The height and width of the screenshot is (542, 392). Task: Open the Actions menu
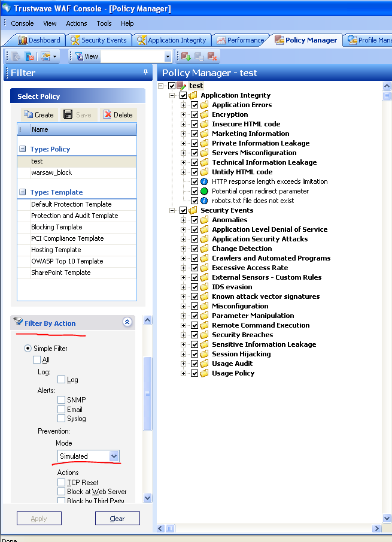coord(77,23)
